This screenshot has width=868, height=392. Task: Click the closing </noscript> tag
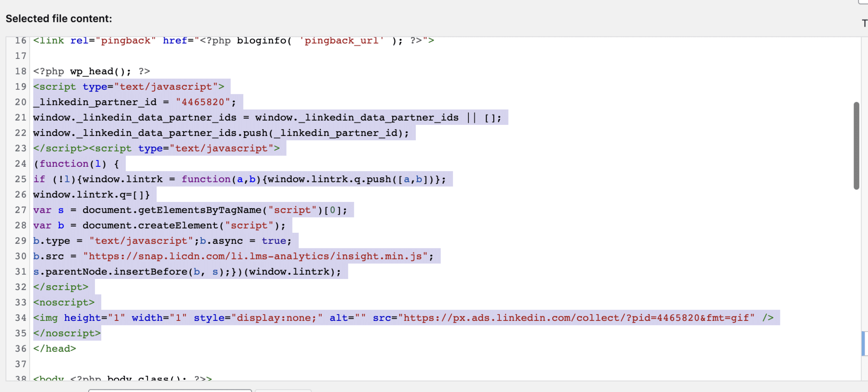(67, 334)
